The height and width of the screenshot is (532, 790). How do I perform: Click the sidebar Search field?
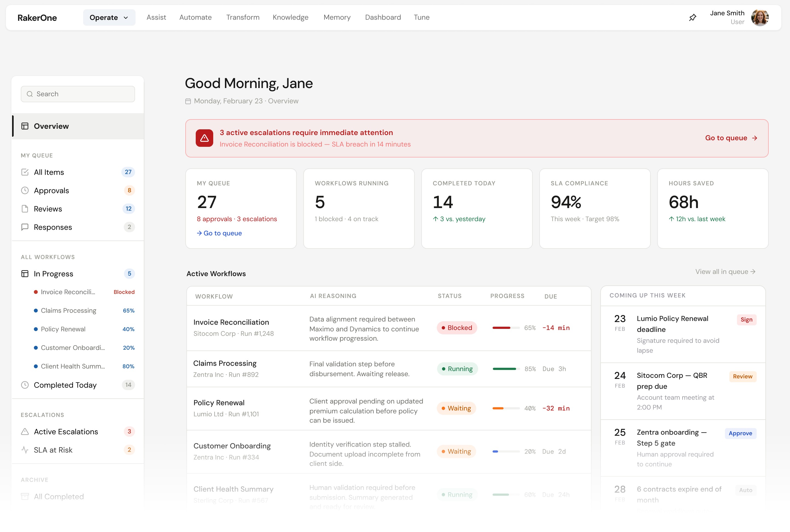tap(78, 94)
